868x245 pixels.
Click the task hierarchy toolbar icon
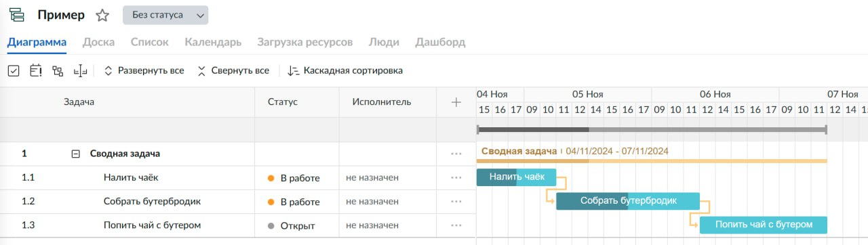click(x=58, y=70)
